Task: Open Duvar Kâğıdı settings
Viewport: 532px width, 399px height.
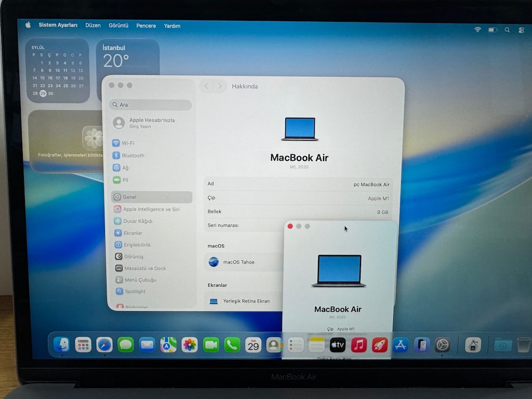Action: click(133, 221)
